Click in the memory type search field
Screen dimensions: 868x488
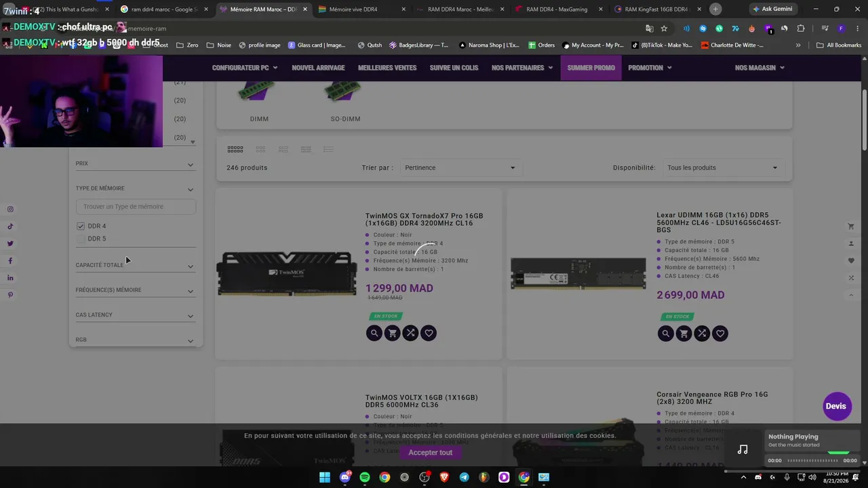[136, 207]
